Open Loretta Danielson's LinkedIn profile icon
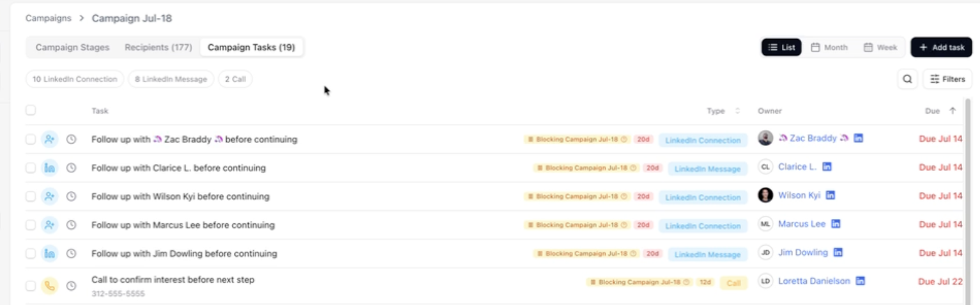Image resolution: width=980 pixels, height=305 pixels. (x=861, y=281)
